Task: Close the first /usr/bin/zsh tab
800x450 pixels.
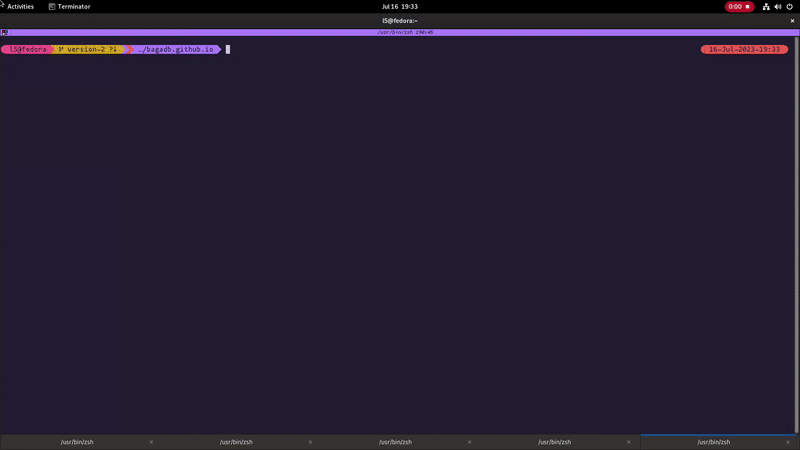Action: click(151, 442)
